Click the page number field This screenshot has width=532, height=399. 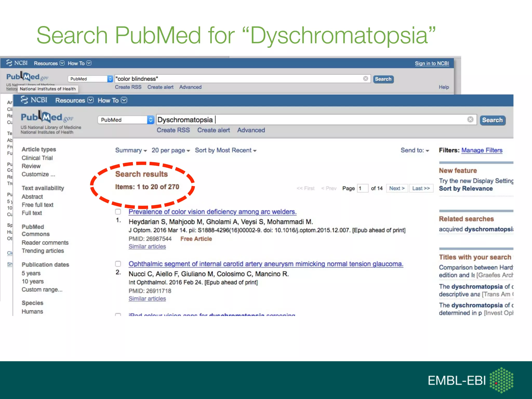pyautogui.click(x=363, y=188)
